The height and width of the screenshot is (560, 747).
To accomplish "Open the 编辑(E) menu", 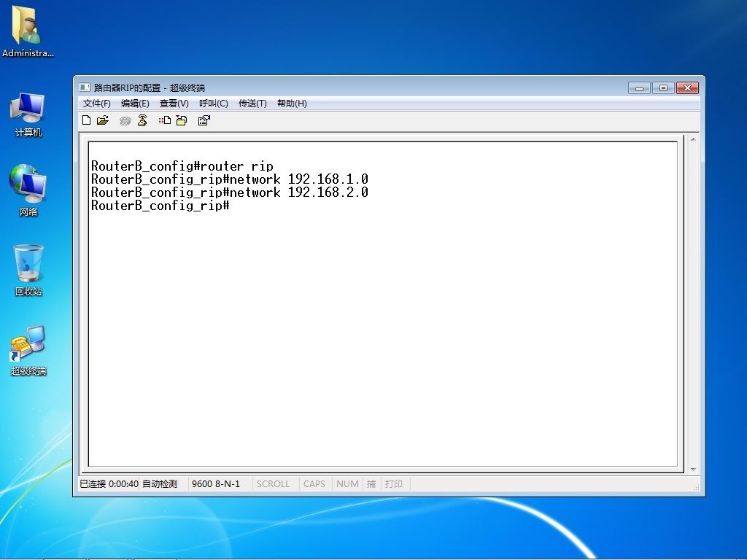I will [135, 104].
